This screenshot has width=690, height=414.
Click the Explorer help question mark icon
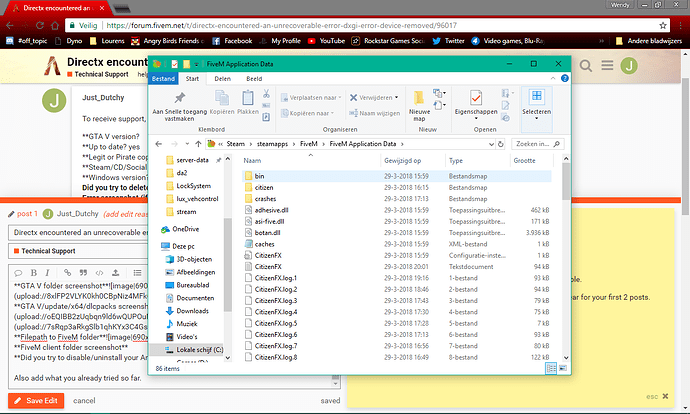point(565,78)
